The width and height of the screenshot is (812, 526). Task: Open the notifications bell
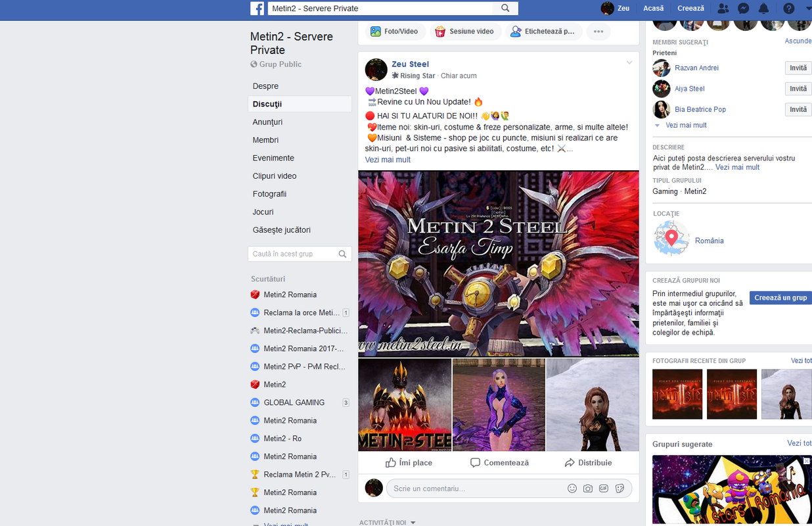coord(764,9)
